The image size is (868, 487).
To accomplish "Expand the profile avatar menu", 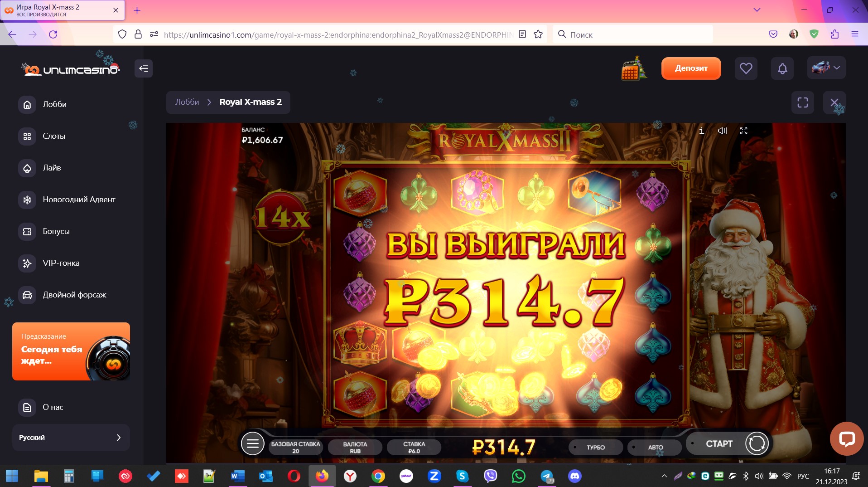I will pyautogui.click(x=826, y=68).
